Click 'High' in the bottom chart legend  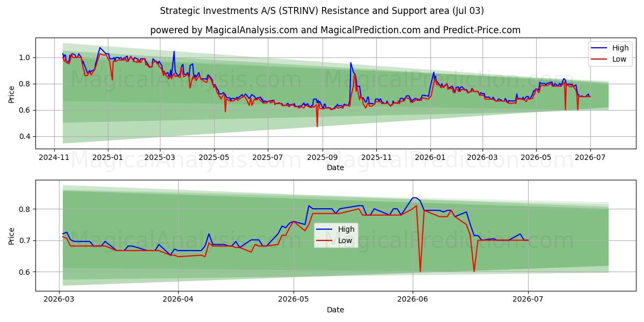[347, 229]
